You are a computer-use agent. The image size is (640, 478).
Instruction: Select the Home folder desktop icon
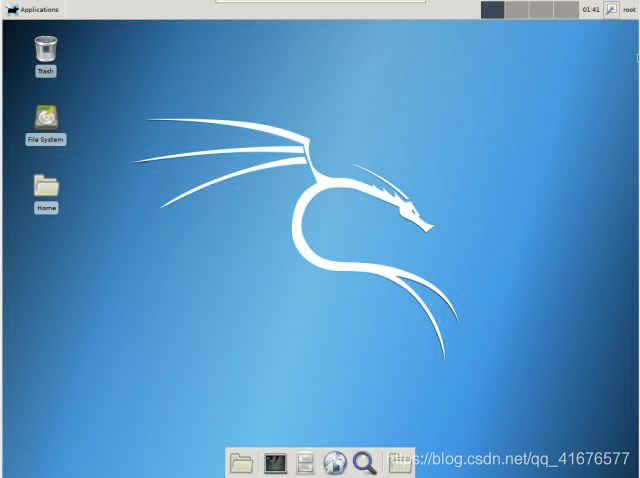[x=46, y=186]
